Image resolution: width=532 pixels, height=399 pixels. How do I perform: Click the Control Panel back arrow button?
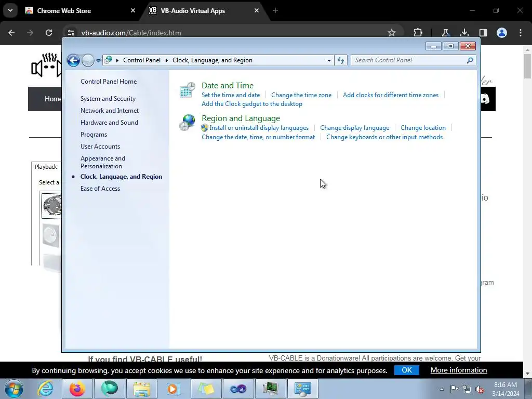pyautogui.click(x=73, y=60)
